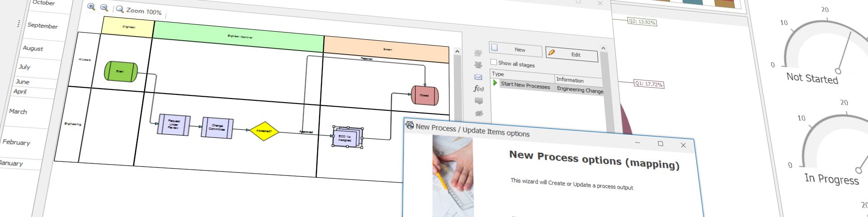Select June in the month list
Viewport: 868px width, 217px height.
(x=22, y=82)
